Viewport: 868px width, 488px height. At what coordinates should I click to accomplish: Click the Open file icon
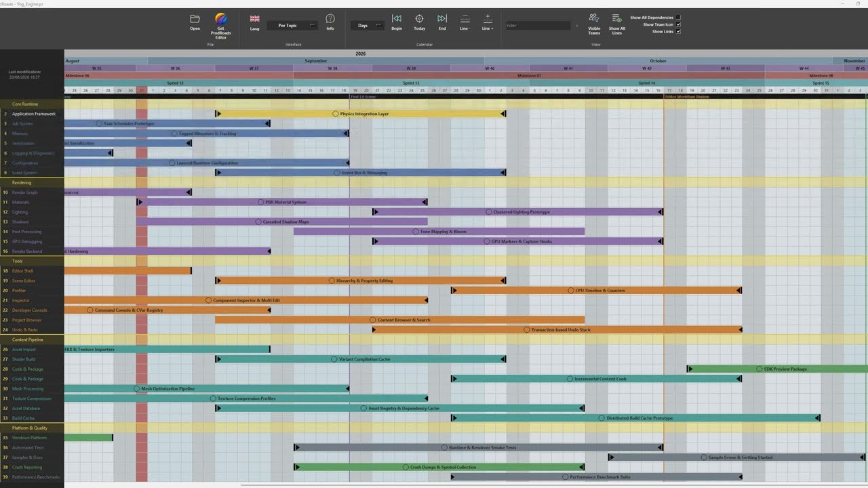pos(195,19)
